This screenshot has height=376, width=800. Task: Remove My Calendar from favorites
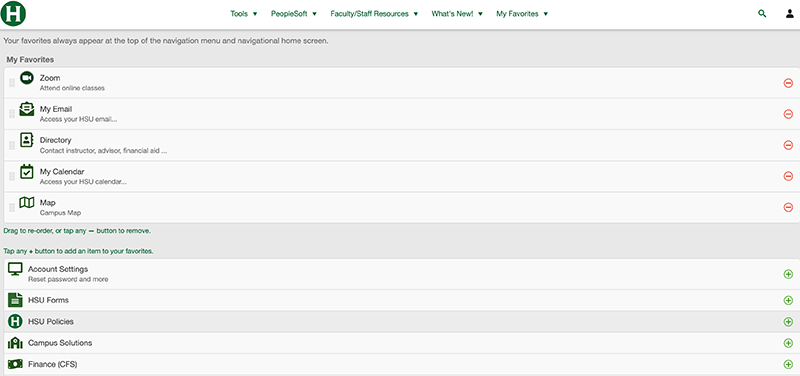tap(788, 177)
